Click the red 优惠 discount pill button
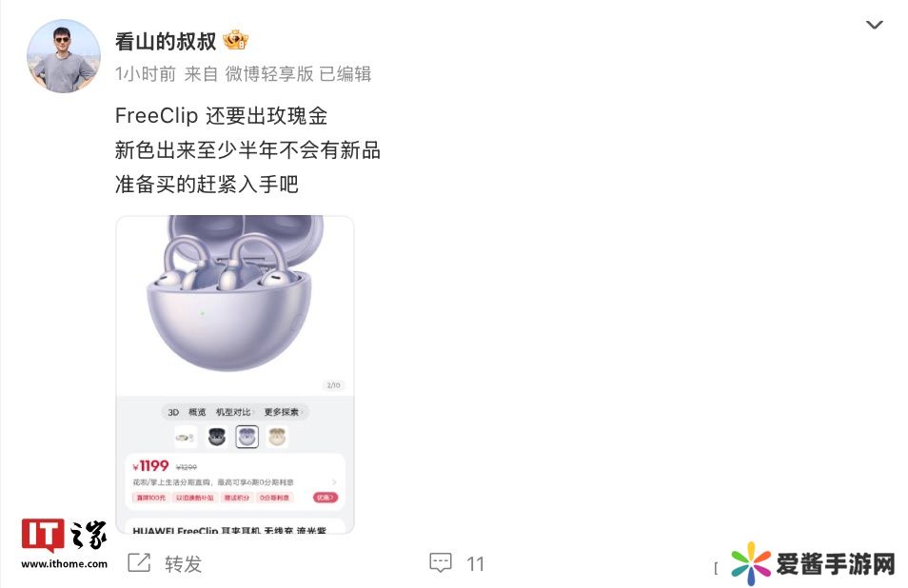 coord(326,498)
